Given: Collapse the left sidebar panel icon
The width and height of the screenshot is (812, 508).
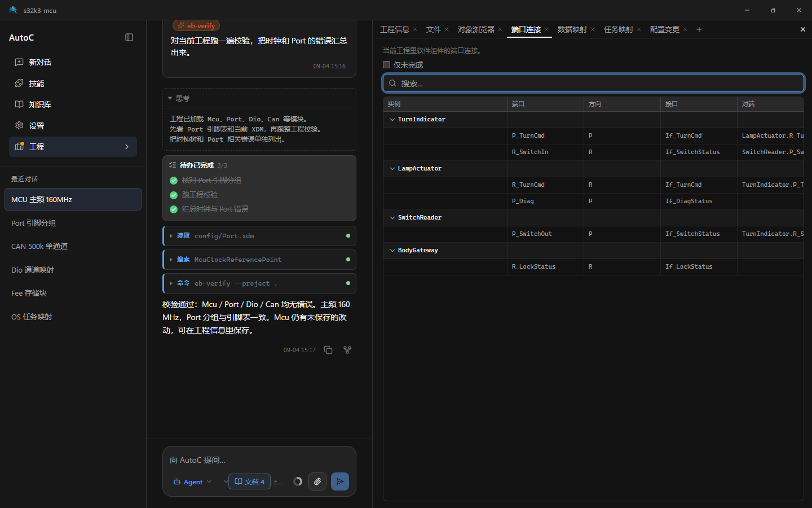Looking at the screenshot, I should [129, 37].
